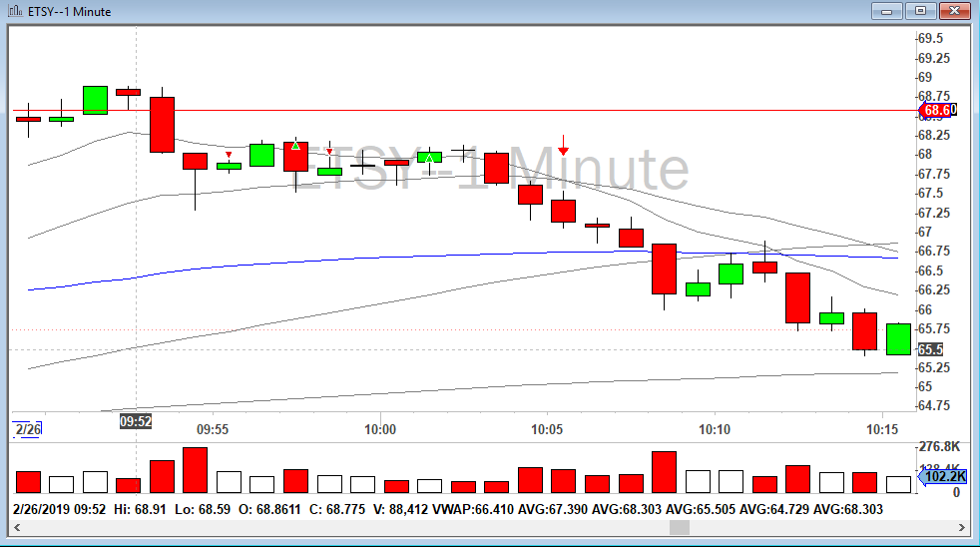Select the red 68.60 price alert label
The width and height of the screenshot is (980, 547).
point(937,110)
